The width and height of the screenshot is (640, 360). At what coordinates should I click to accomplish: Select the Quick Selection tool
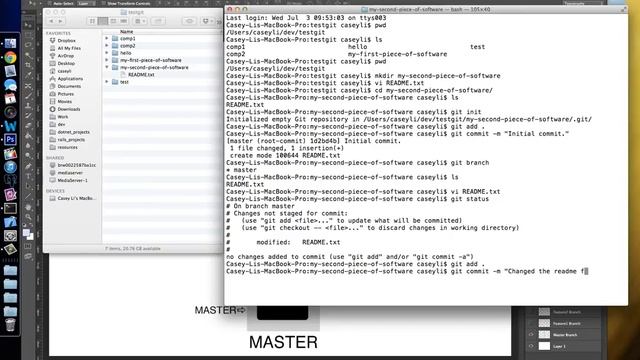tap(29, 55)
